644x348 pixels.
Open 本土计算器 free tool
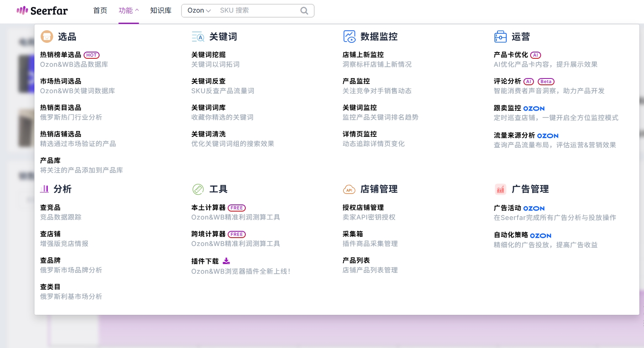click(208, 208)
